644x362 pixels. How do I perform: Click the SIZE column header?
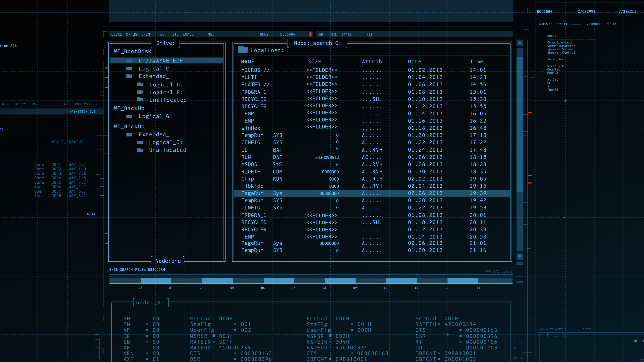click(x=315, y=62)
